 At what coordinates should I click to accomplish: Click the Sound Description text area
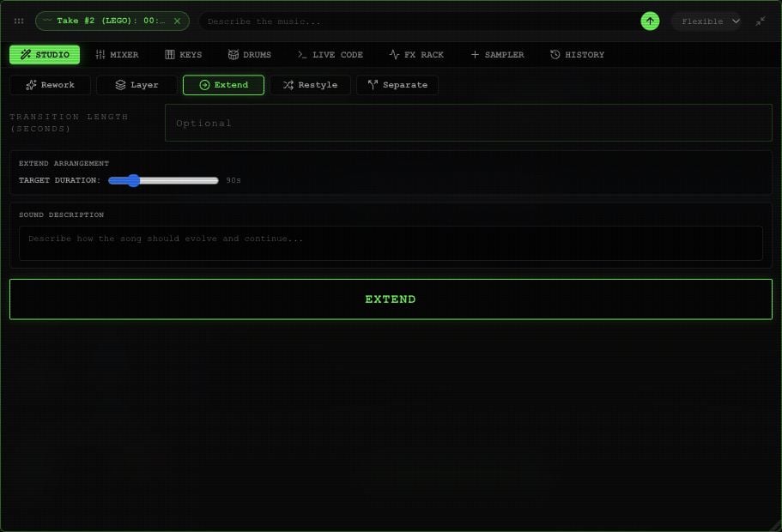391,244
